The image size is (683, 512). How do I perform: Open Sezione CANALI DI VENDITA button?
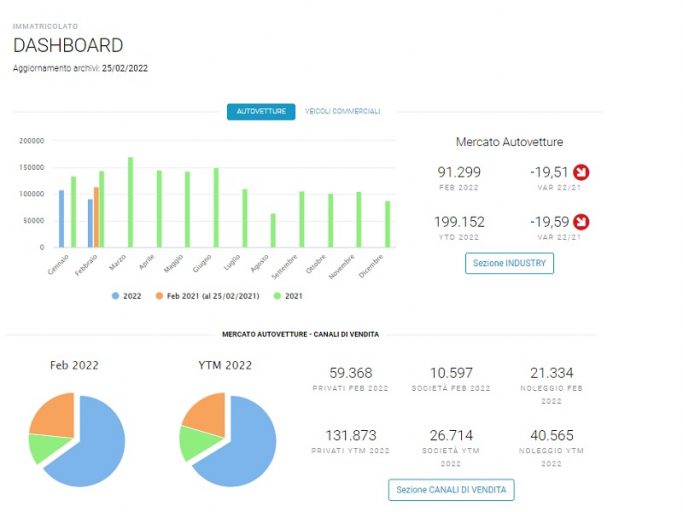[x=451, y=490]
